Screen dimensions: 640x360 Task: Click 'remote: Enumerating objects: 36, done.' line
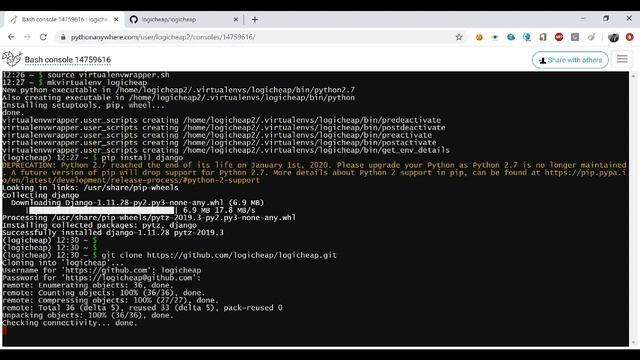[x=88, y=285]
